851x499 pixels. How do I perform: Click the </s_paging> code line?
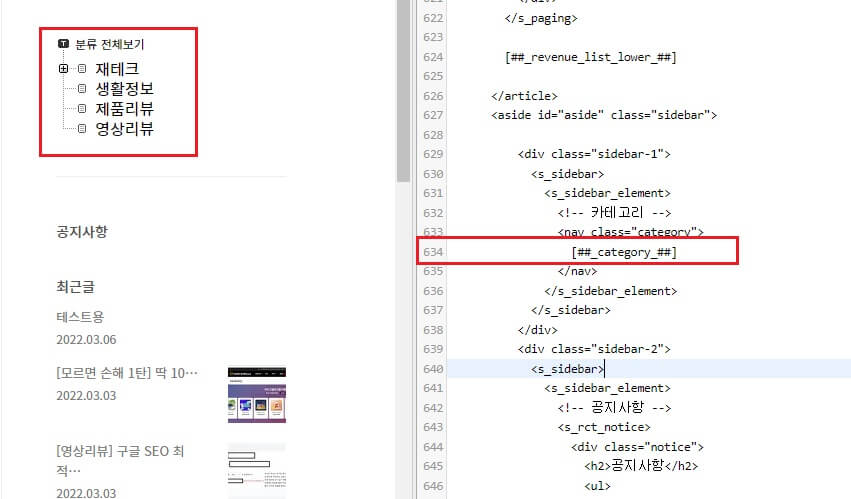click(x=541, y=18)
